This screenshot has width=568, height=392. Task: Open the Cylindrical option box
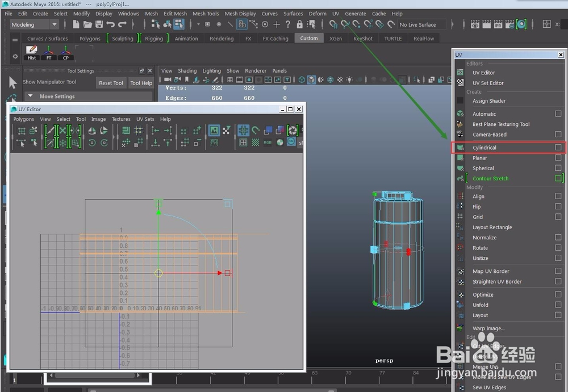pos(558,147)
